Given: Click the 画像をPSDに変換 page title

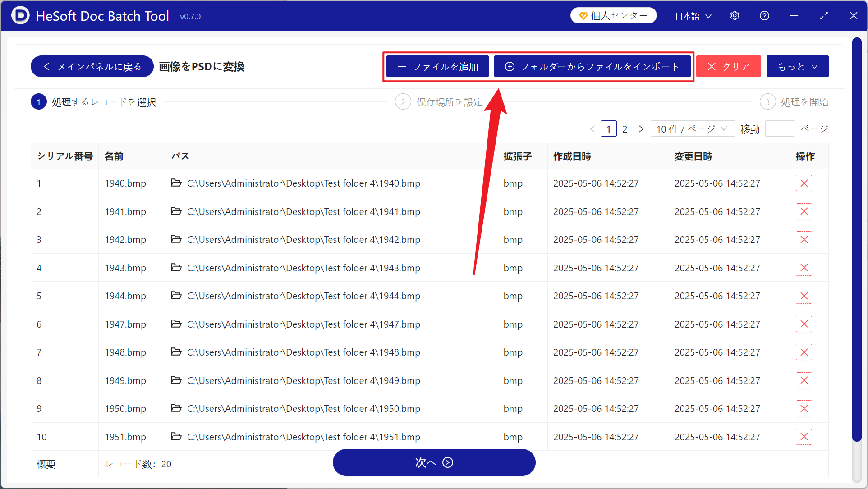Looking at the screenshot, I should [x=202, y=66].
